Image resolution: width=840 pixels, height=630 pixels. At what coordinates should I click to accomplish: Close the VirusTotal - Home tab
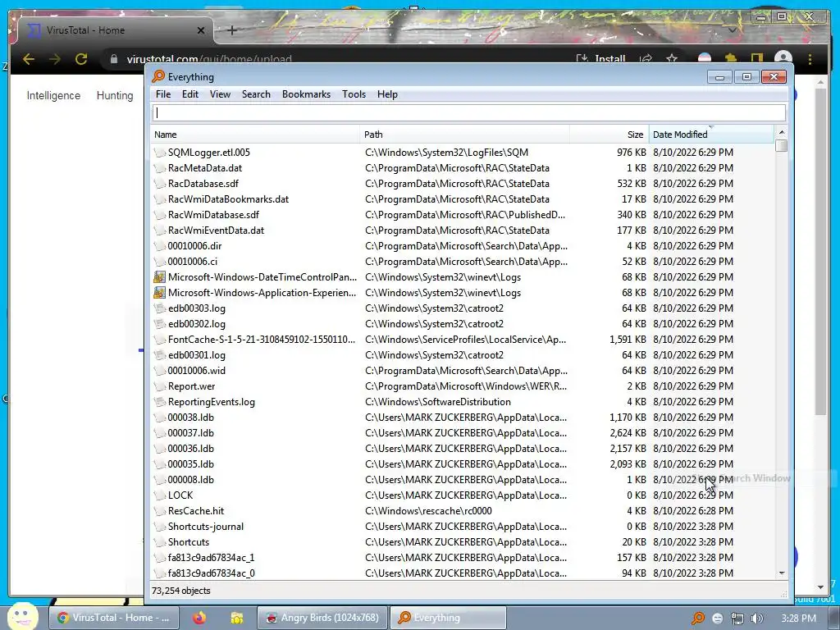(201, 30)
